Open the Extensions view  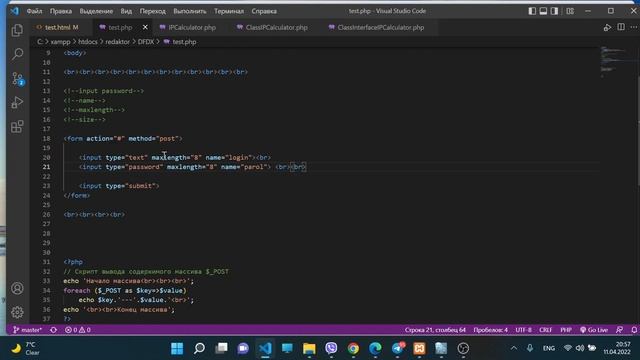click(x=17, y=127)
